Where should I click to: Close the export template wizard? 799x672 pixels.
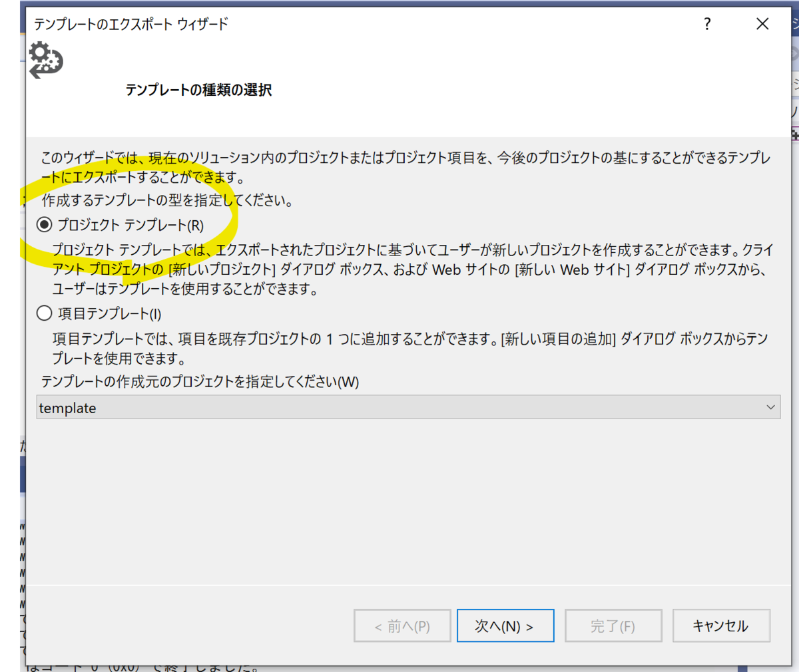point(762,24)
